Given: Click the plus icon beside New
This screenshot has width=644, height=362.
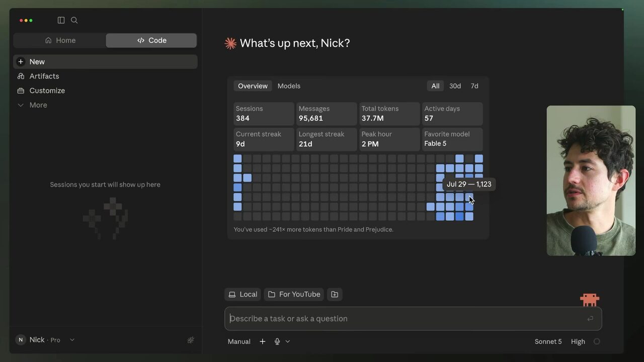Looking at the screenshot, I should [21, 61].
